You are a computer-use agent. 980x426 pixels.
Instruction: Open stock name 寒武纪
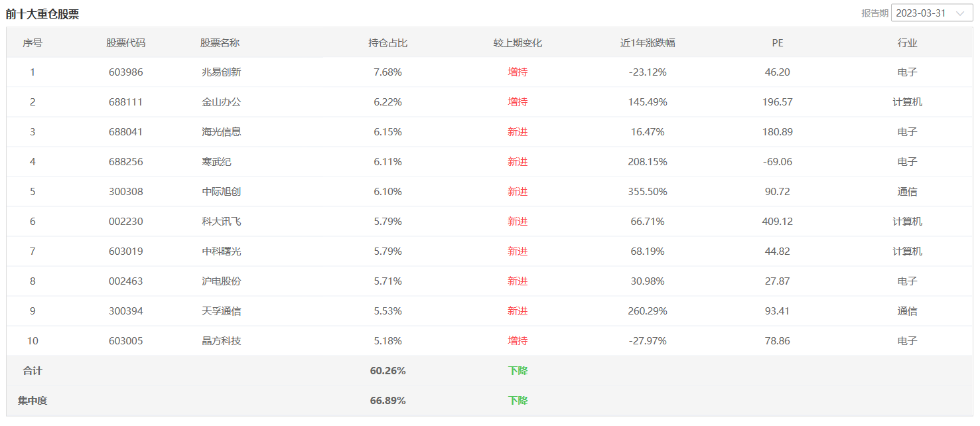(216, 162)
